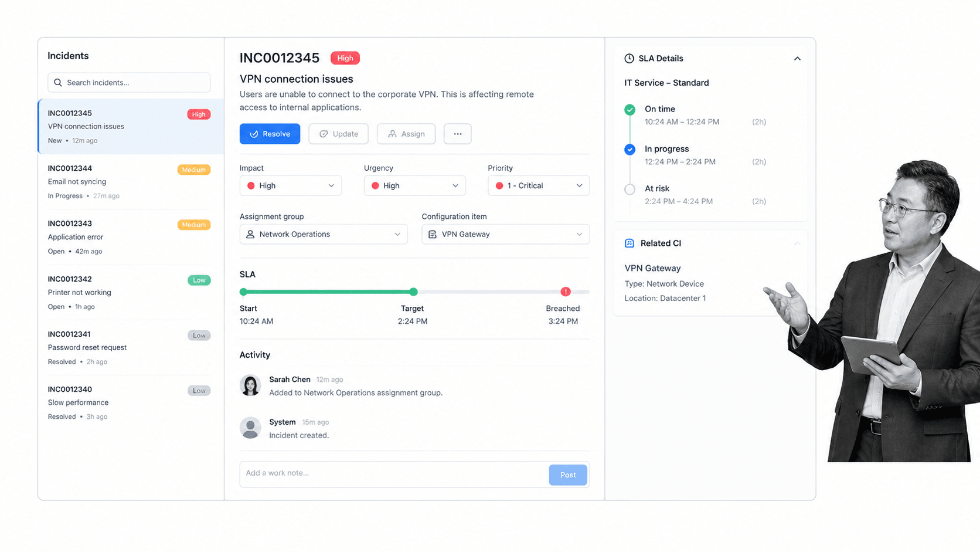
Task: Click the Update button
Action: tap(338, 134)
